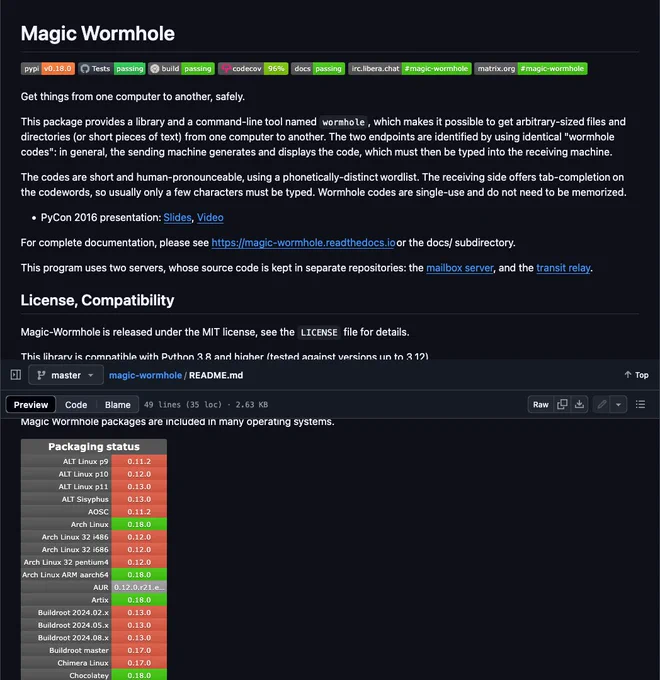This screenshot has width=660, height=680.
Task: Click the Buildroot 2024.05.x row
Action: point(94,625)
